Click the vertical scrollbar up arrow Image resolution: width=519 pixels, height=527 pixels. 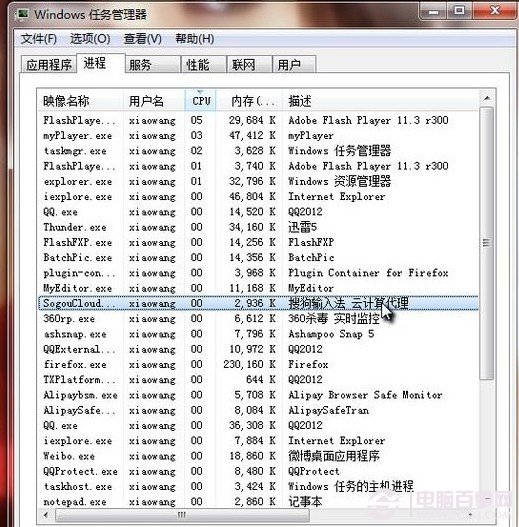(487, 98)
